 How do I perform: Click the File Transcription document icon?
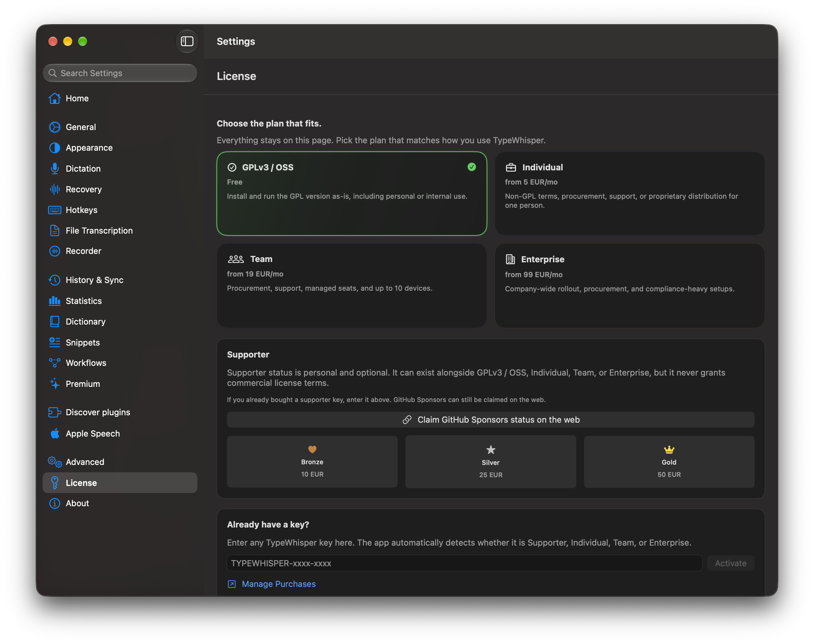click(55, 230)
